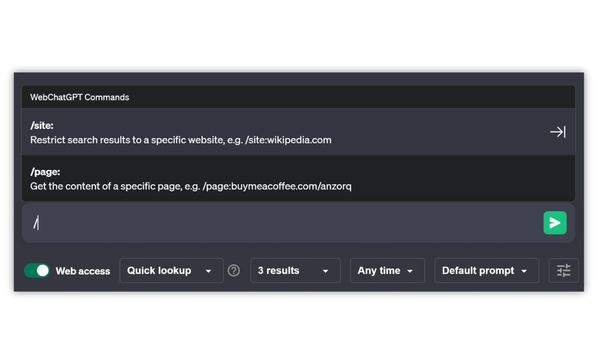Open the results count dropdown
The image size is (598, 364).
(295, 271)
